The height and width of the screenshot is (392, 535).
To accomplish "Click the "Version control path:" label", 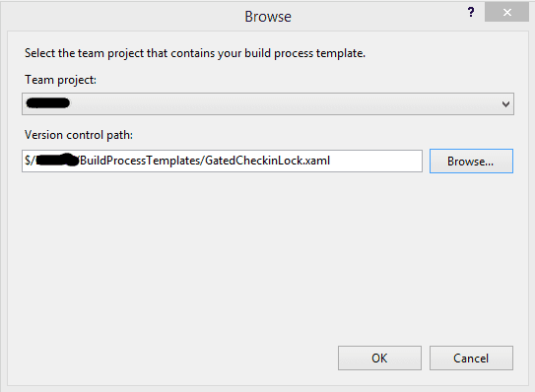I will (x=79, y=135).
